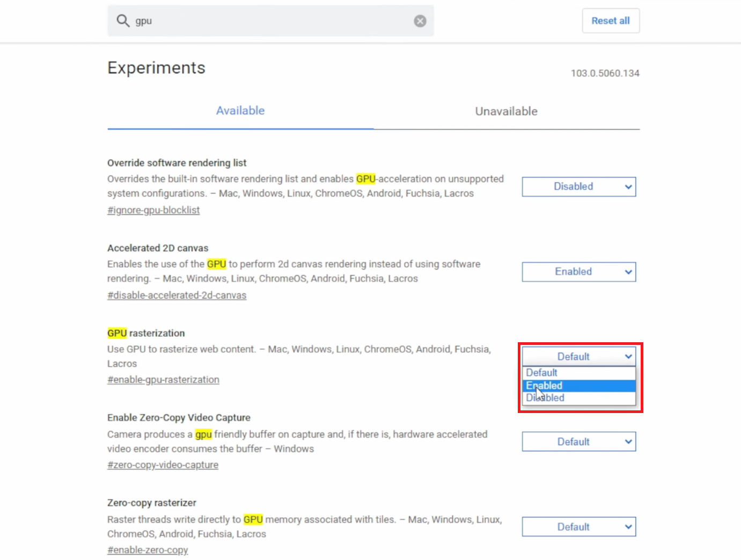Click the Experiments page heading

[156, 68]
